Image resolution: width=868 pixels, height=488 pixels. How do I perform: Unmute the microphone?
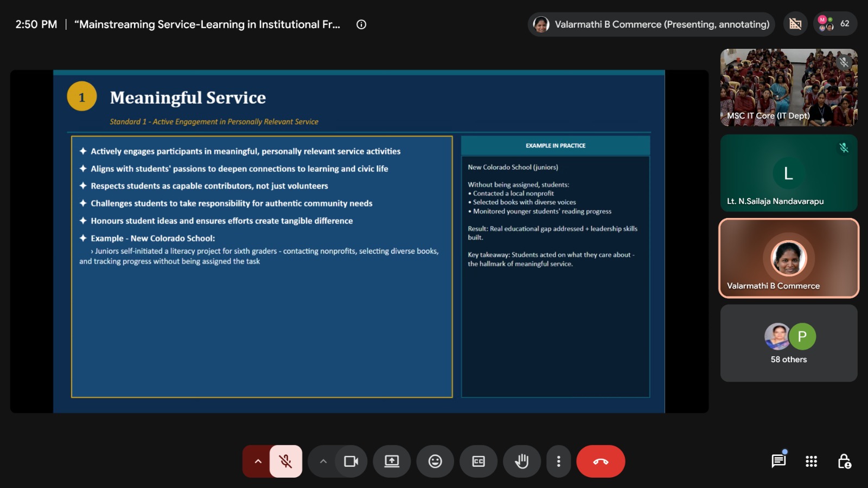(x=286, y=461)
